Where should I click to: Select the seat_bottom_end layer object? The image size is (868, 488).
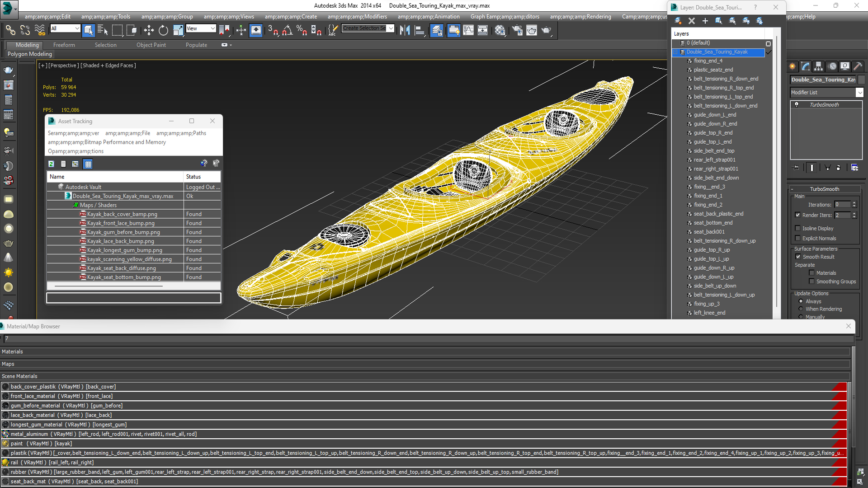(713, 223)
